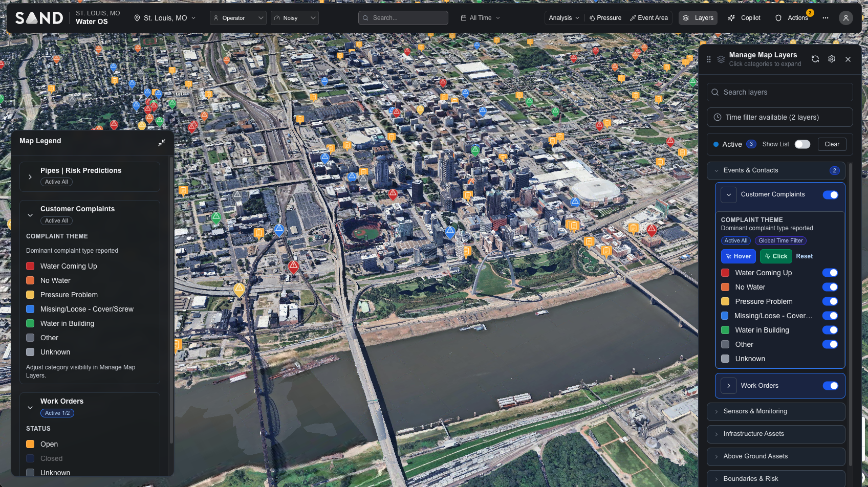The height and width of the screenshot is (487, 868).
Task: Click Water in Building green swatch in layers panel
Action: click(x=725, y=330)
